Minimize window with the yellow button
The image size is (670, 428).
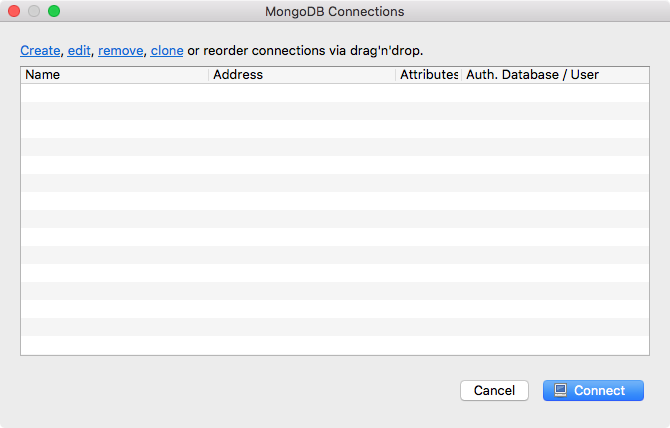coord(34,12)
